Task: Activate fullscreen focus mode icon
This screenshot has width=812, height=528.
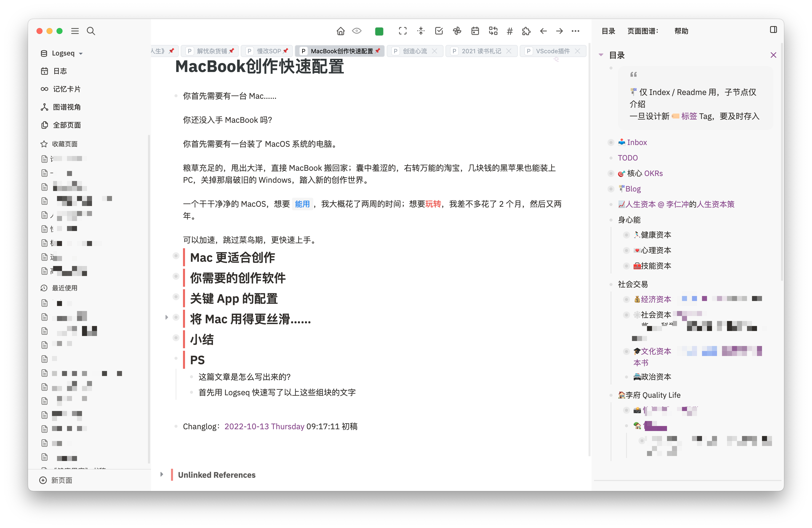Action: point(402,31)
